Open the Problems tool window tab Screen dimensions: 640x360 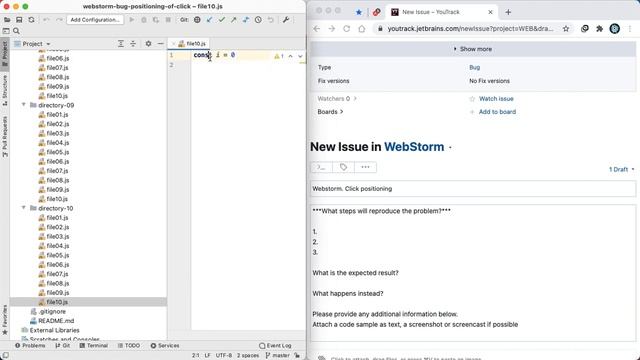tap(30, 345)
